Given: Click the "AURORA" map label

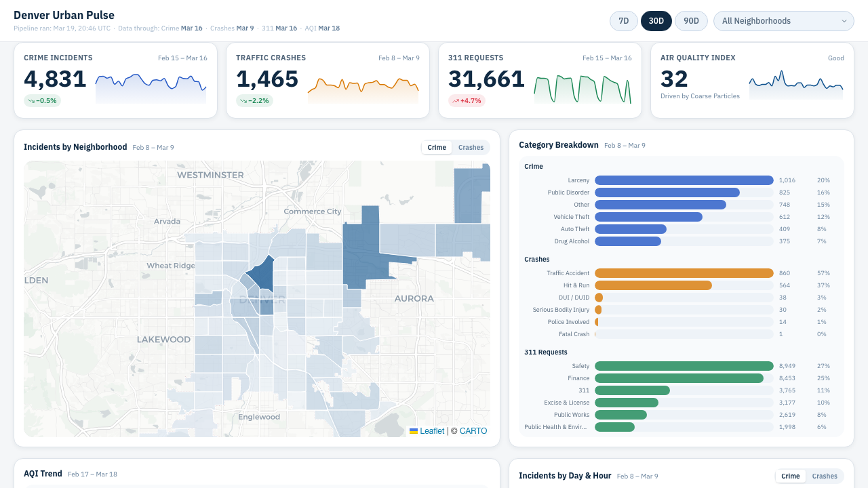Looking at the screenshot, I should point(414,298).
